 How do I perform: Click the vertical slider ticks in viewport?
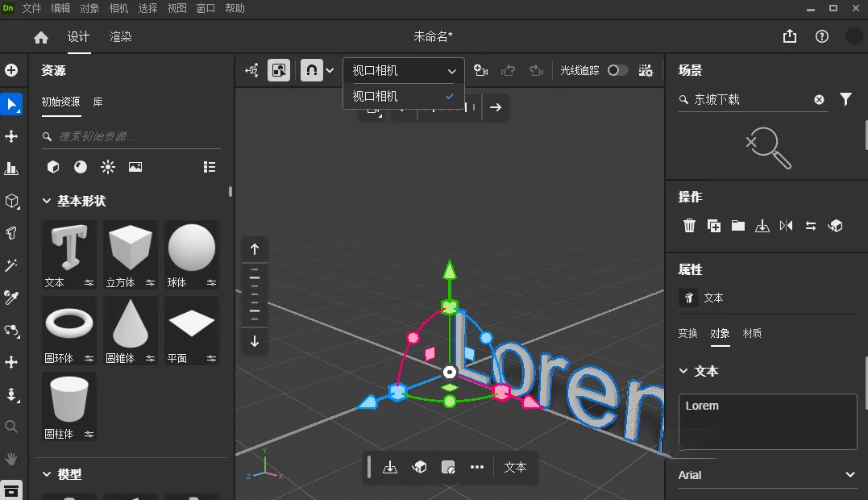point(255,294)
